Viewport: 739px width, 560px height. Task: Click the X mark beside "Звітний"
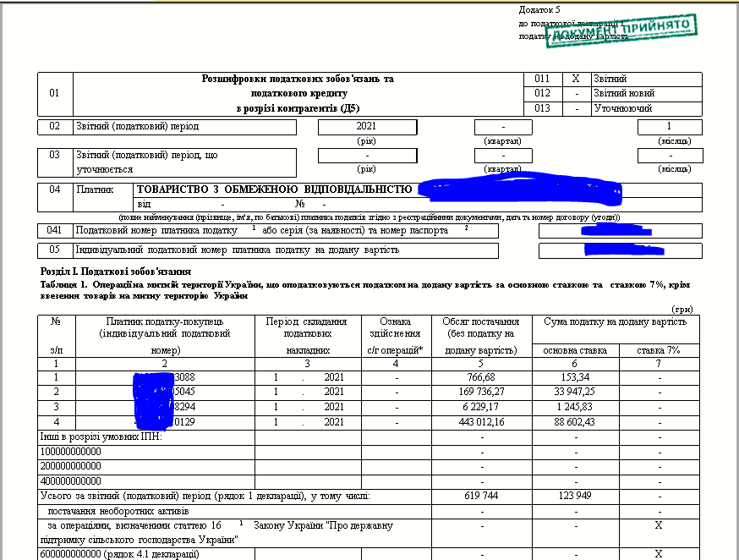[576, 80]
